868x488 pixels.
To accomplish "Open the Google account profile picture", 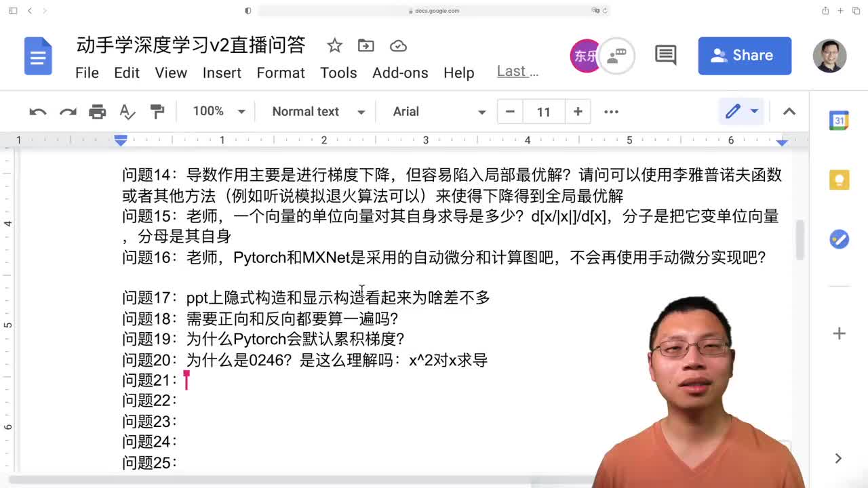I will coord(829,56).
